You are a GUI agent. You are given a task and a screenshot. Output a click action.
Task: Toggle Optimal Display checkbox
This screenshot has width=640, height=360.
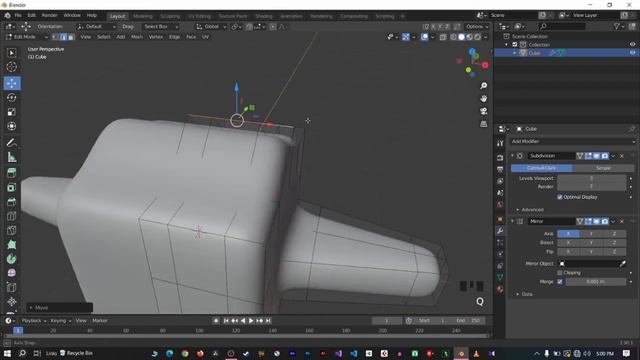[x=560, y=197]
